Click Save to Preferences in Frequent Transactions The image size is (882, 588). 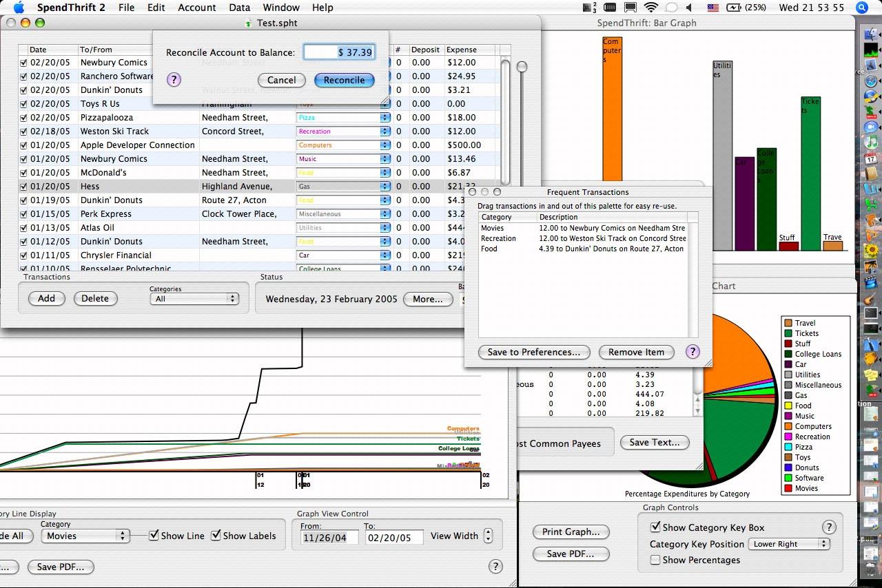534,352
